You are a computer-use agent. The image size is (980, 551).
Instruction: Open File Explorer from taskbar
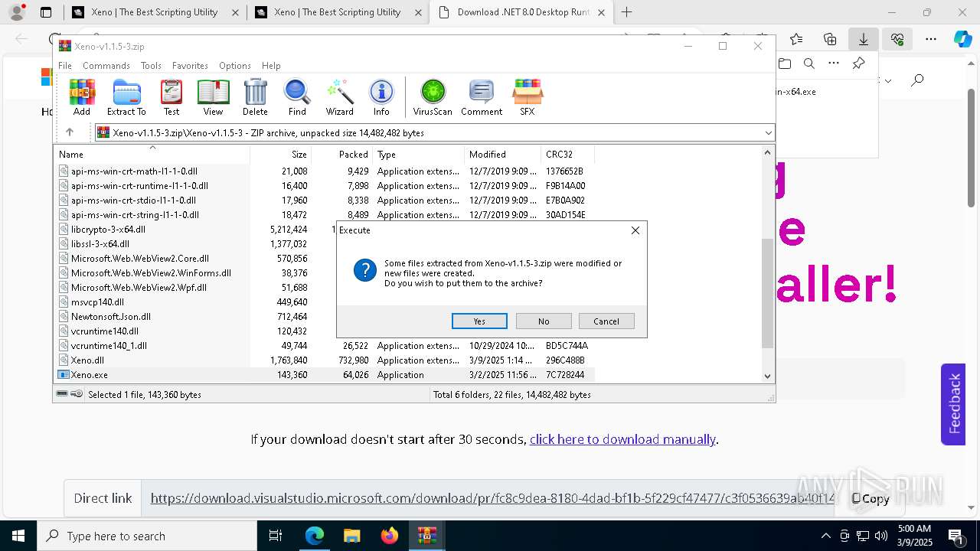pos(351,536)
